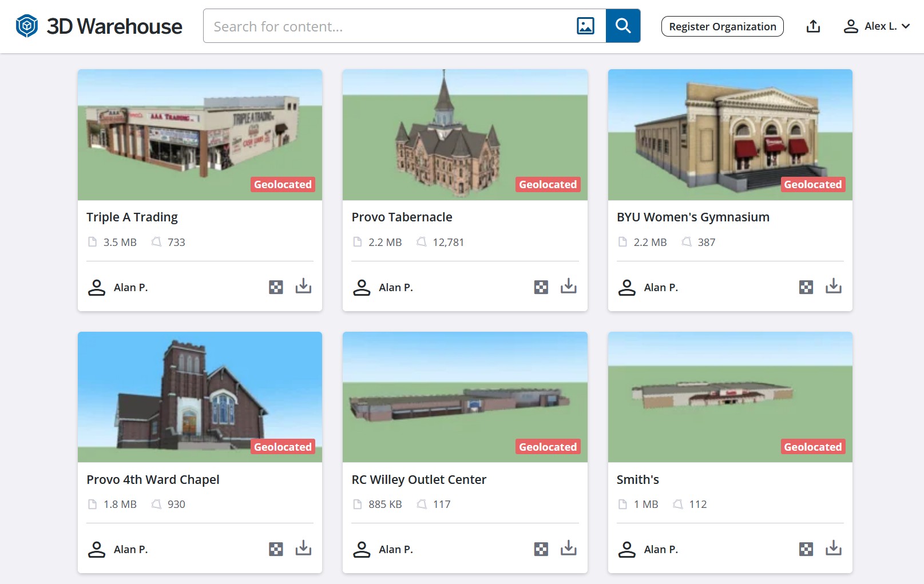Click the blue search magnifier button
The height and width of the screenshot is (584, 924).
(623, 26)
